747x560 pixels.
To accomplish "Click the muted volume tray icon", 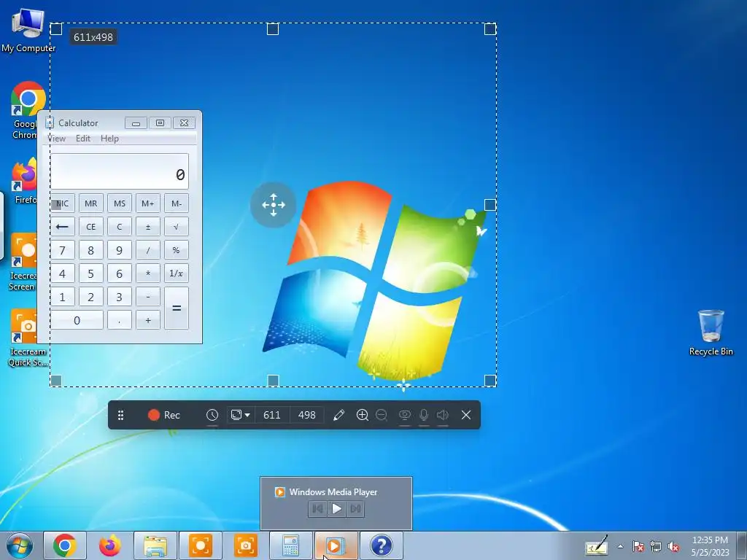I will point(673,547).
